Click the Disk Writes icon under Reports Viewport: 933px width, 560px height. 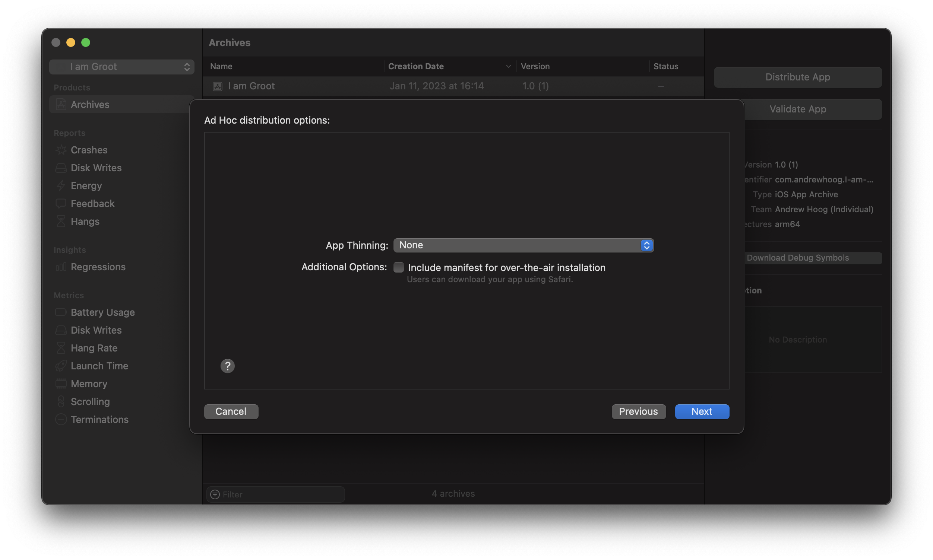coord(61,168)
